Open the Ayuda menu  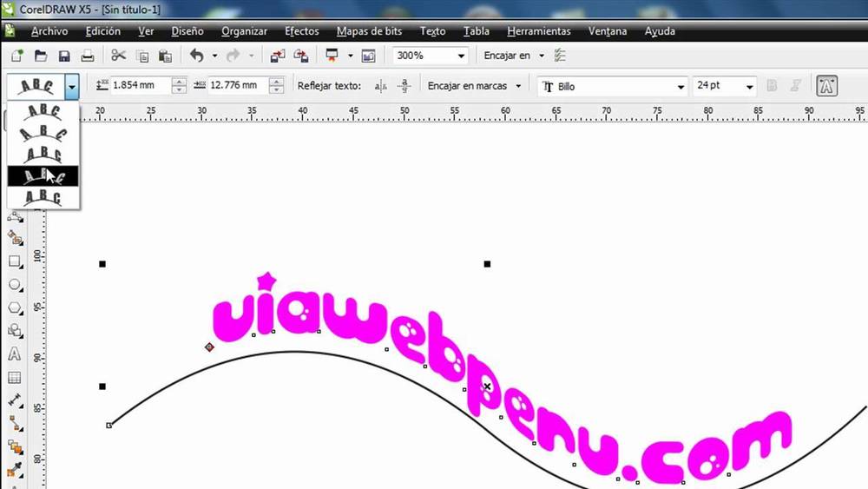(x=660, y=31)
